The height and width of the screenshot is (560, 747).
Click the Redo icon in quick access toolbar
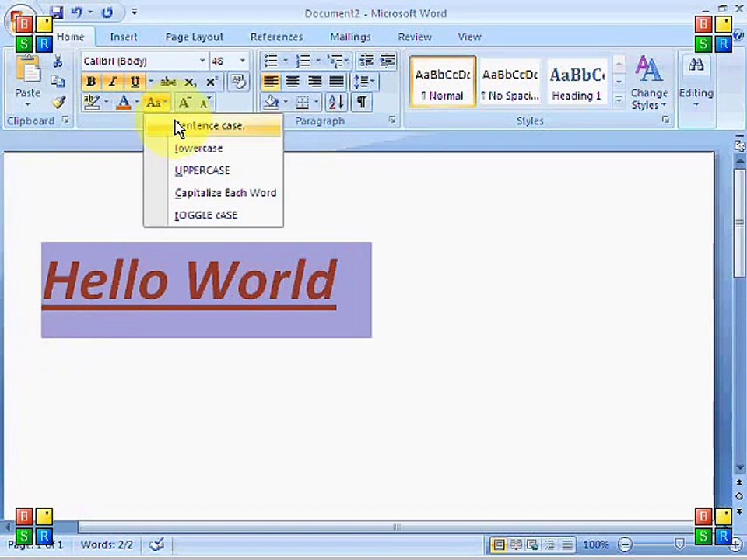pos(107,13)
